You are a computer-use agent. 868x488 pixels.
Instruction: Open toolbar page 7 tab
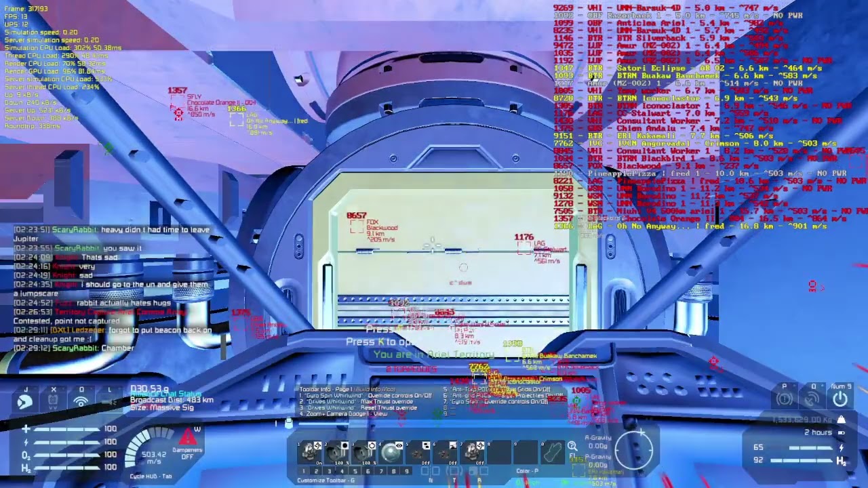pyautogui.click(x=381, y=471)
